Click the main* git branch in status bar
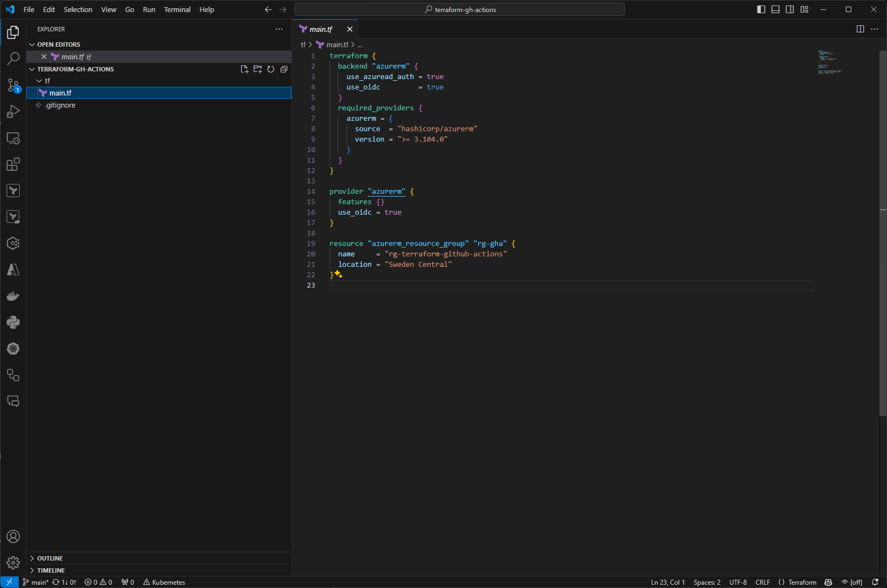The image size is (887, 588). [36, 583]
